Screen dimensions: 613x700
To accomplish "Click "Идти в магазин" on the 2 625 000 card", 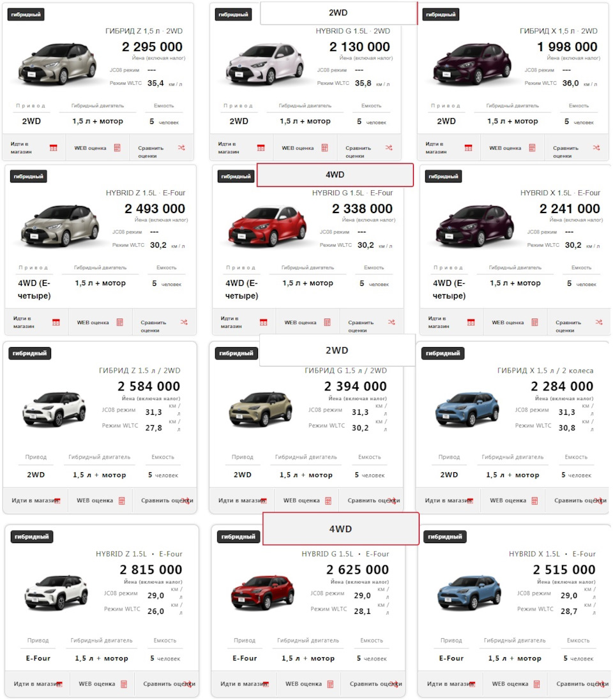I will (245, 684).
